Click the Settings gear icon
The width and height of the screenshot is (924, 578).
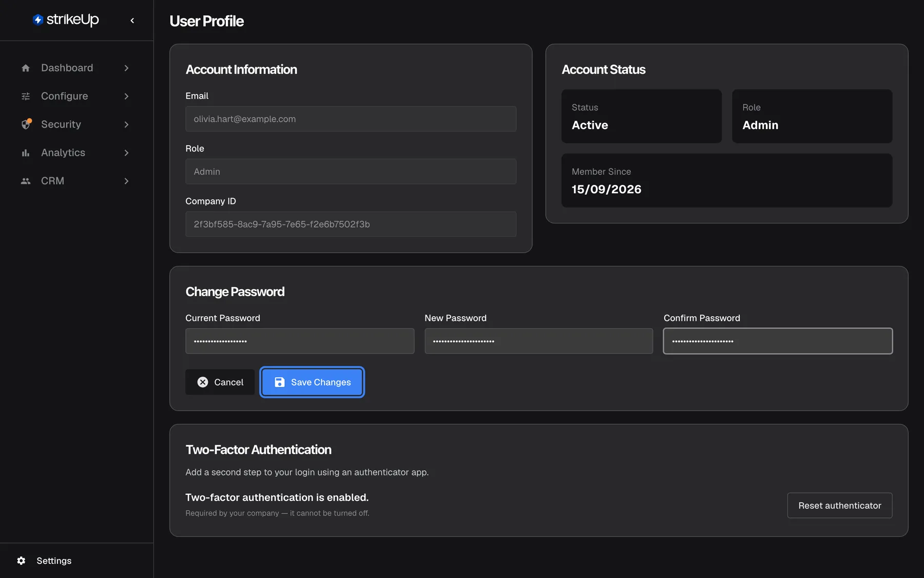(x=21, y=561)
